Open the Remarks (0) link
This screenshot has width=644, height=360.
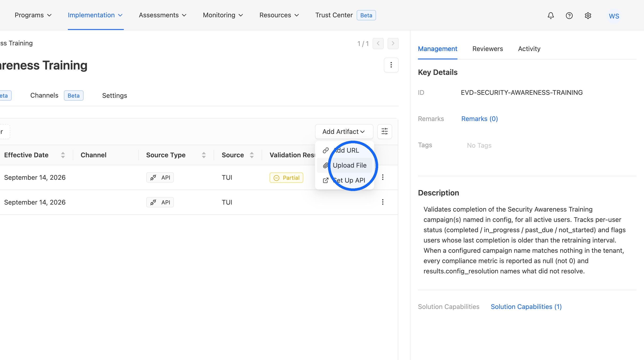click(x=479, y=119)
